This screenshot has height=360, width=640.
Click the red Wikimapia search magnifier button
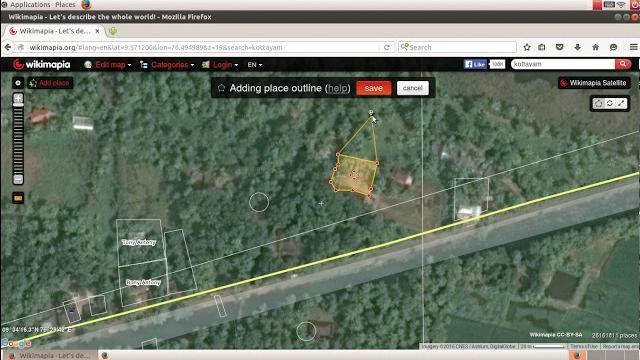tap(623, 64)
